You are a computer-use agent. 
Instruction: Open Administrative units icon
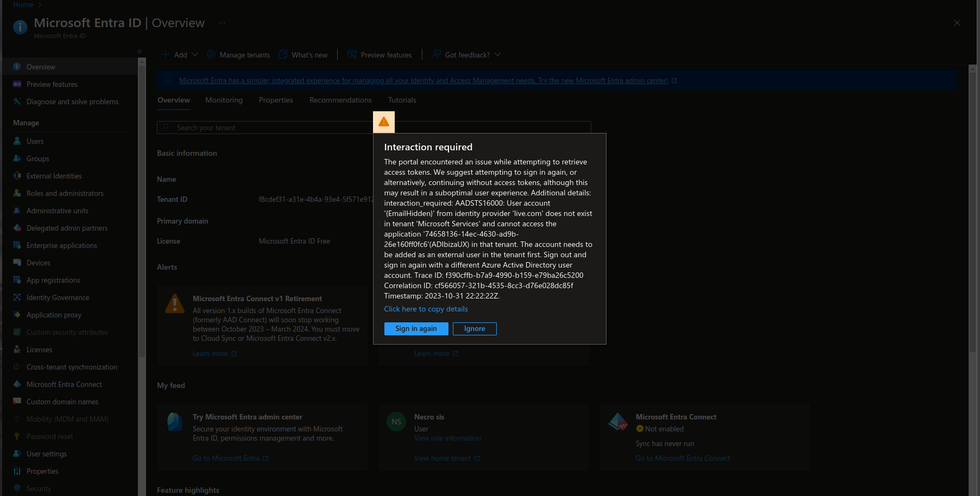(17, 211)
